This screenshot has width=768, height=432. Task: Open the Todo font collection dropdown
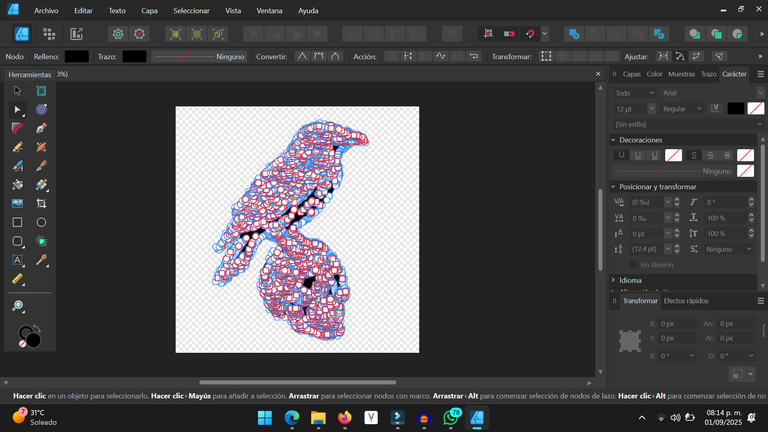tap(634, 93)
